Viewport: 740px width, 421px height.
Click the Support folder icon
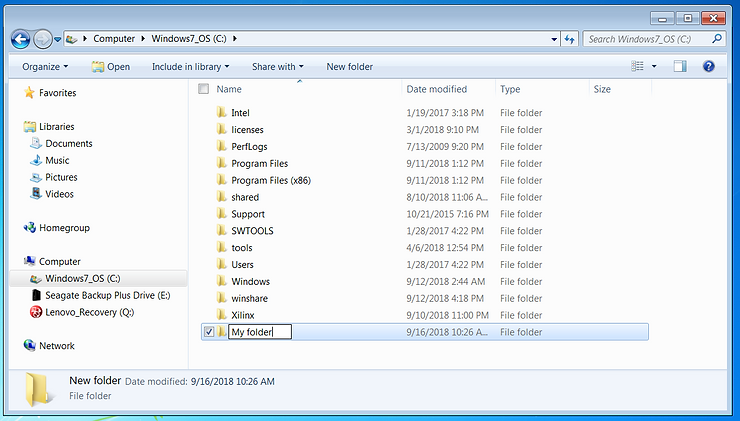221,214
